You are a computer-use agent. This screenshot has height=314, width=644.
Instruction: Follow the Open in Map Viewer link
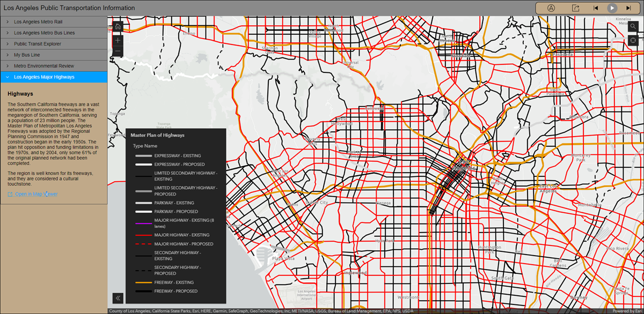click(36, 194)
